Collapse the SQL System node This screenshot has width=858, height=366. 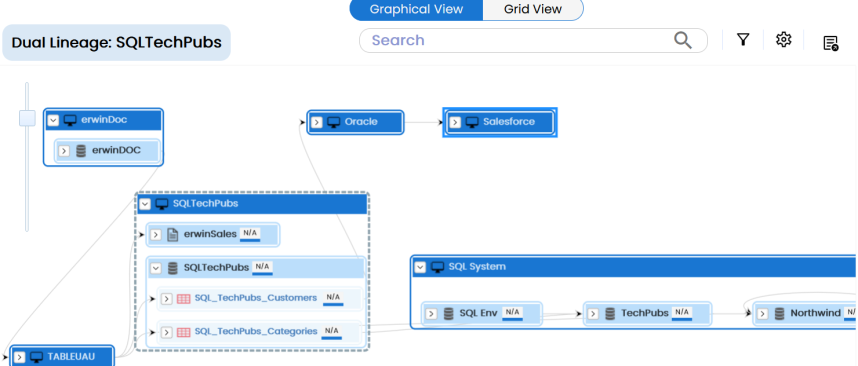tap(420, 267)
